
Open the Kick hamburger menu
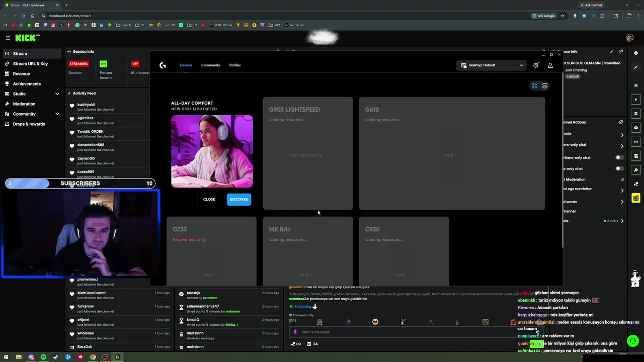click(x=8, y=38)
